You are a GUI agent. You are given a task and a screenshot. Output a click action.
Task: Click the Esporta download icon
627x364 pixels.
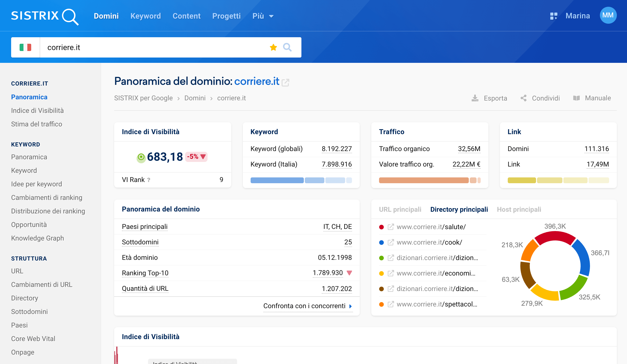pos(475,98)
